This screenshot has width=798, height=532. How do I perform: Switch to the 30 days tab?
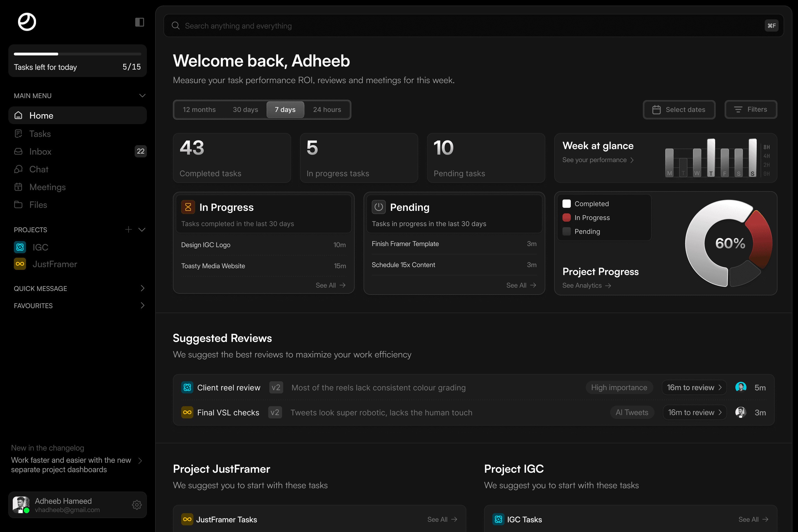(245, 110)
